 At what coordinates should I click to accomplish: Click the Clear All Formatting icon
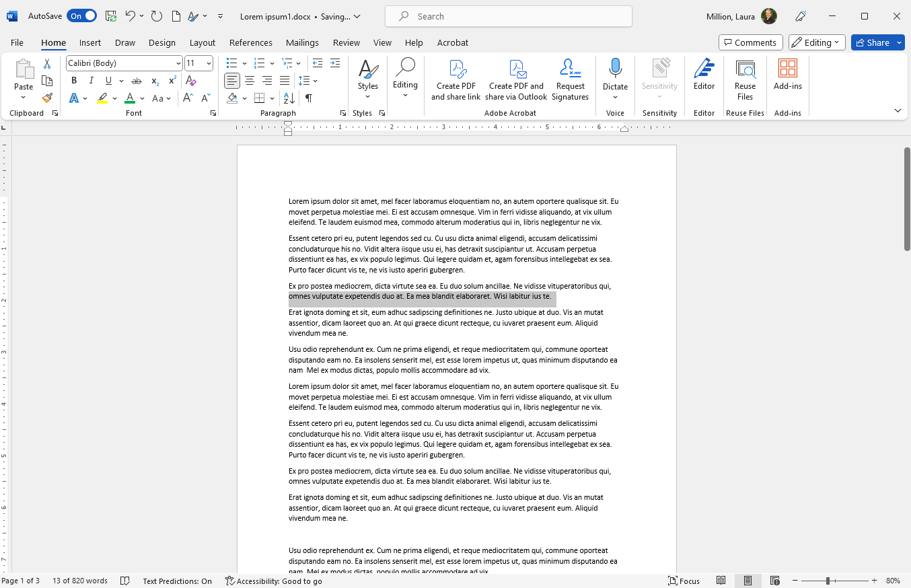tap(191, 81)
